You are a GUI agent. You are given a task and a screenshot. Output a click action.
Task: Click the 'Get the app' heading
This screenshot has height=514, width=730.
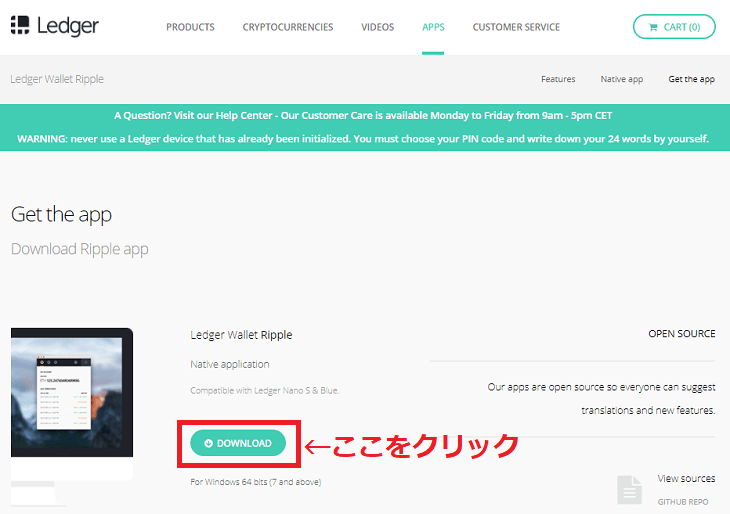point(61,215)
